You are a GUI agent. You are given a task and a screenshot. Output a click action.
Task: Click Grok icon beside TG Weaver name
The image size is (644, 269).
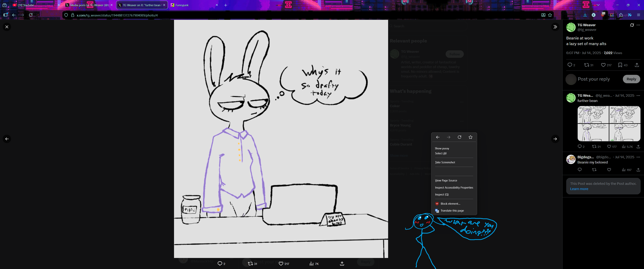pyautogui.click(x=632, y=25)
